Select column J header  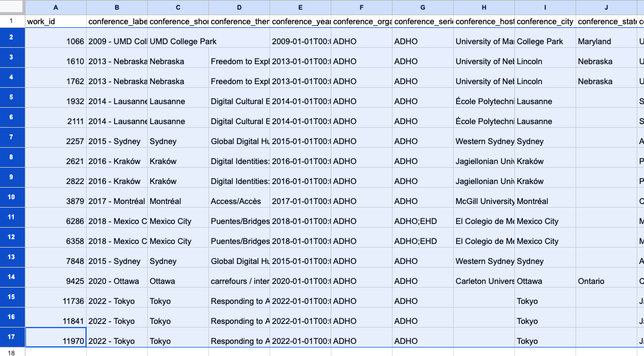[x=606, y=7]
